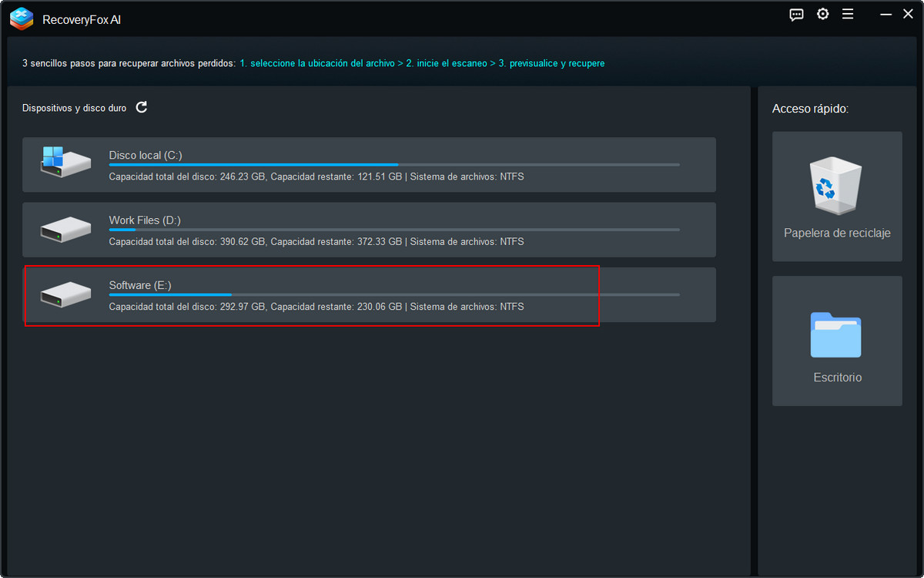Click the usage bar of Disco local (C:)
Image resolution: width=924 pixels, height=578 pixels.
tap(393, 165)
